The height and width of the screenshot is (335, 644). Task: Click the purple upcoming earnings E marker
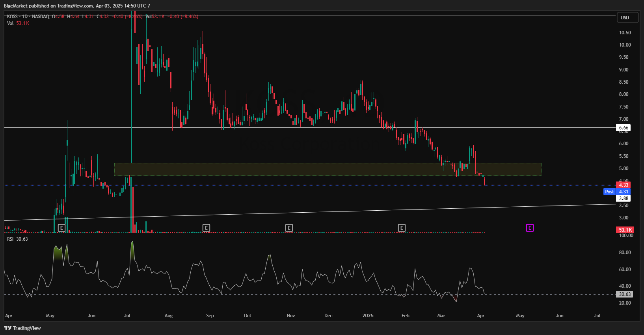click(x=530, y=228)
